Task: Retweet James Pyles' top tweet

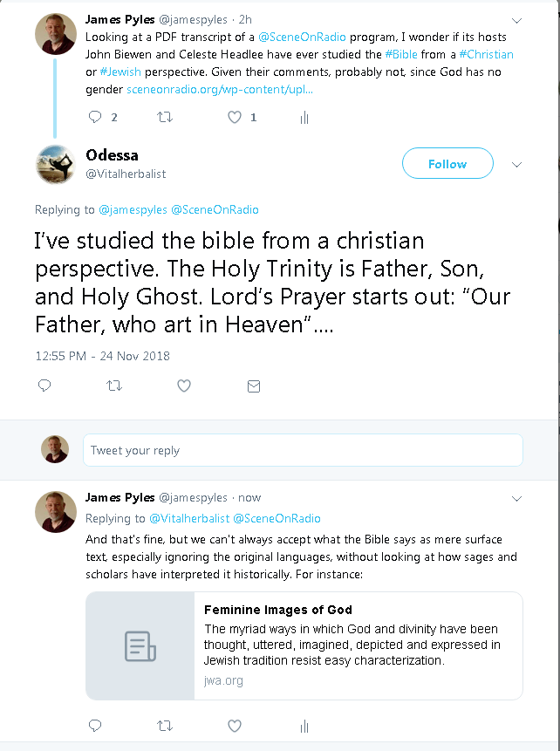Action: coord(164,117)
